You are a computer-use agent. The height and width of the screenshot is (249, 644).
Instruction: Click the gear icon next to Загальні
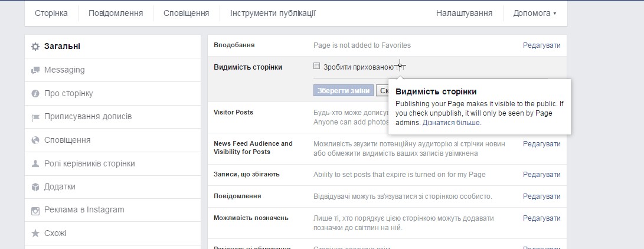point(36,47)
